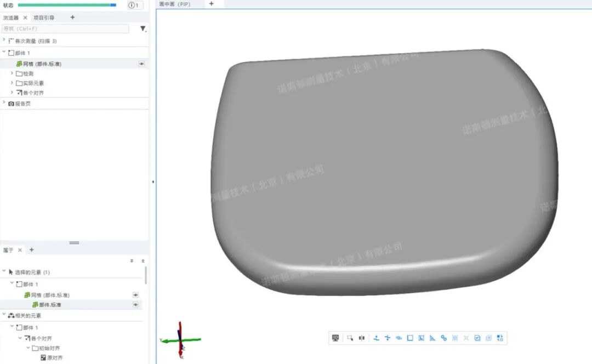The image size is (592, 364).
Task: Click the grid squares icon at toolbar end
Action: (x=499, y=338)
